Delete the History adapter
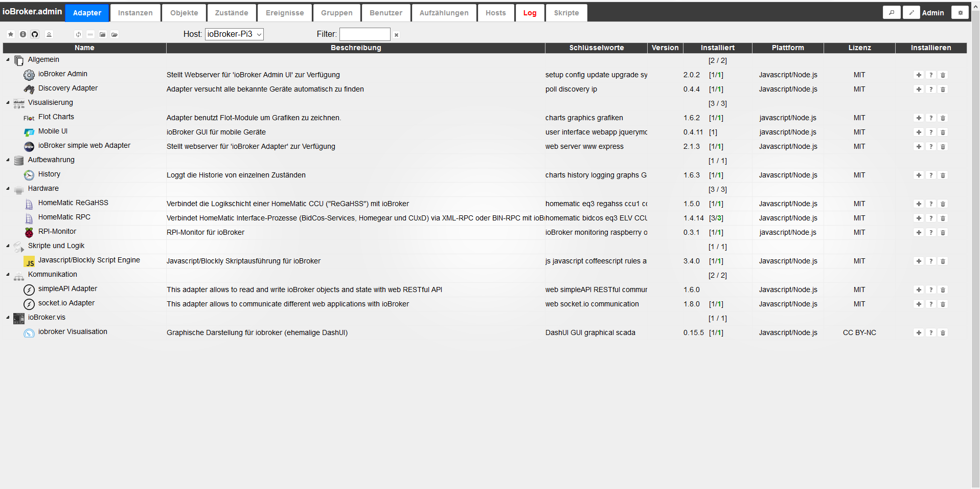This screenshot has width=980, height=489. coord(943,175)
